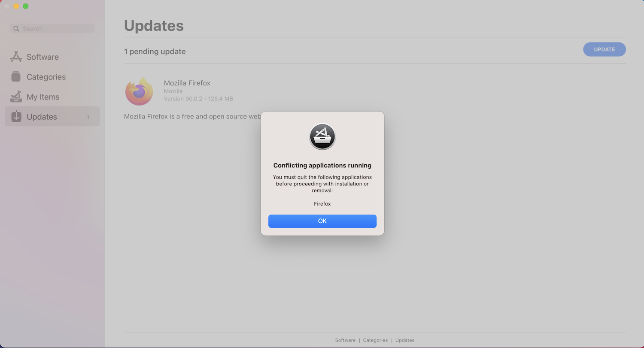Click 'Conflicting applications running' dialog title
The width and height of the screenshot is (644, 348).
322,165
